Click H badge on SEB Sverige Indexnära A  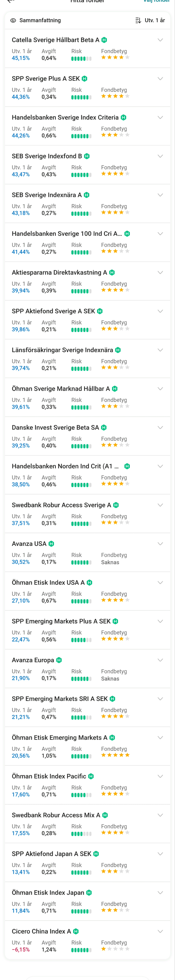click(87, 195)
